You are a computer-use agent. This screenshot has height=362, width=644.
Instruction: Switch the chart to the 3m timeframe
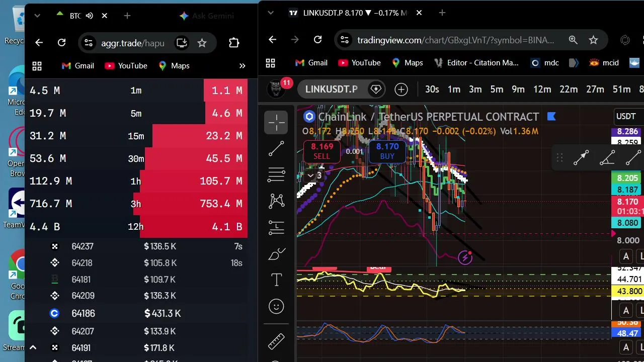(x=475, y=89)
